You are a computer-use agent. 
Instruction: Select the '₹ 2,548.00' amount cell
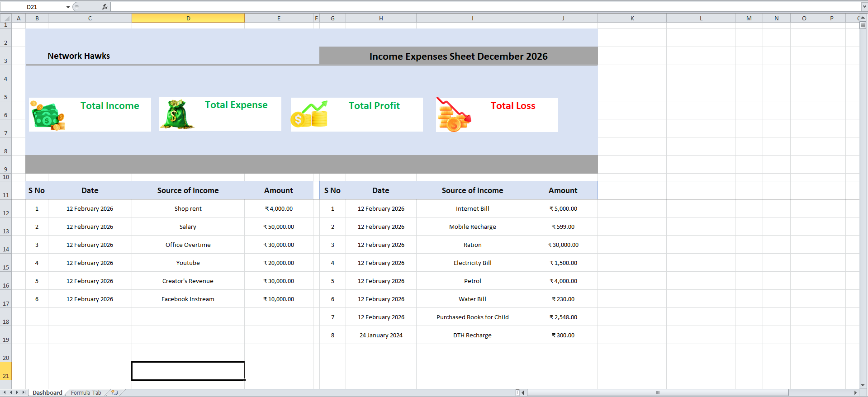pos(563,317)
